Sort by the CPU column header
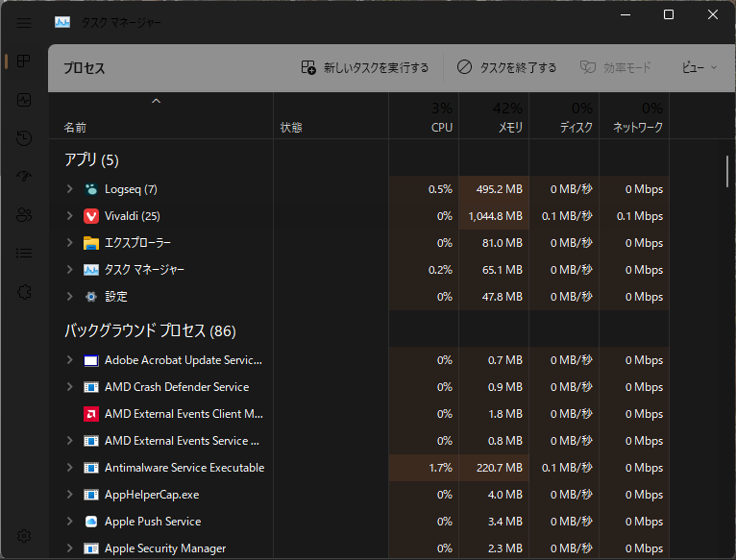Viewport: 736px width, 560px height. click(424, 116)
